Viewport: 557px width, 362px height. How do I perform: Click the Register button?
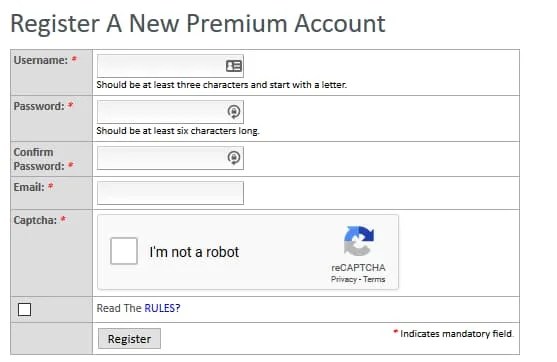point(129,339)
